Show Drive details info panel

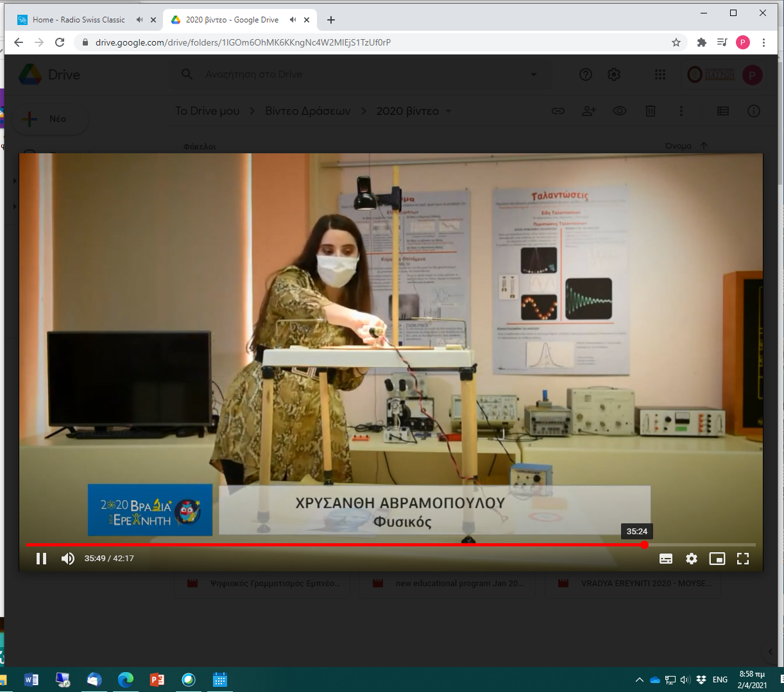tap(754, 111)
